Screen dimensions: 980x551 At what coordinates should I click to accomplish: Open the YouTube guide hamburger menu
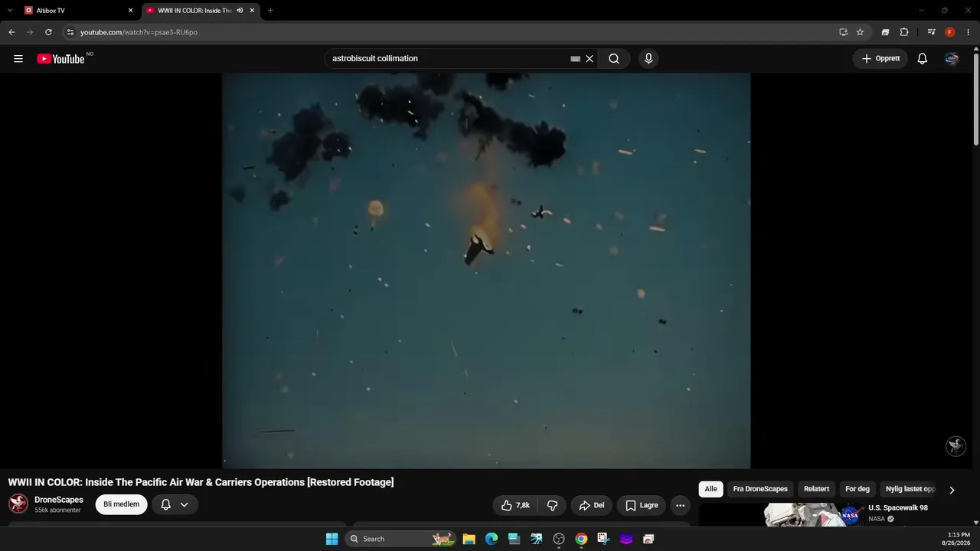pyautogui.click(x=18, y=59)
